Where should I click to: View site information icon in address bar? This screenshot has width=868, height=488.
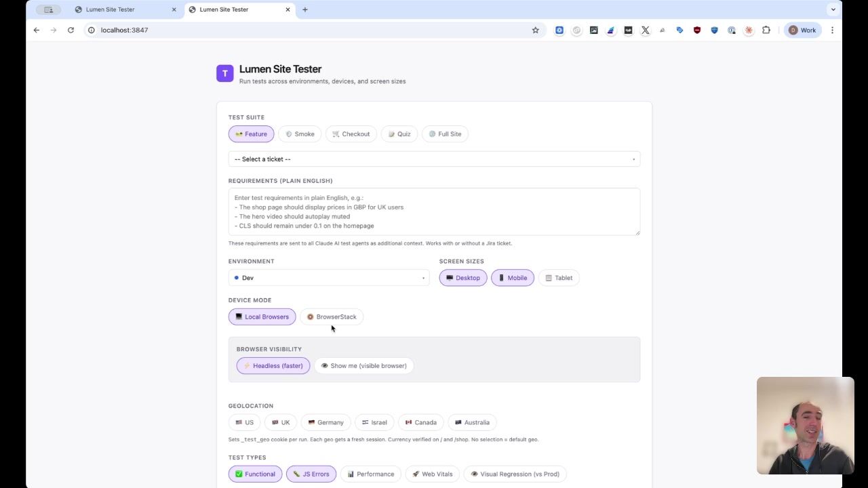click(92, 30)
